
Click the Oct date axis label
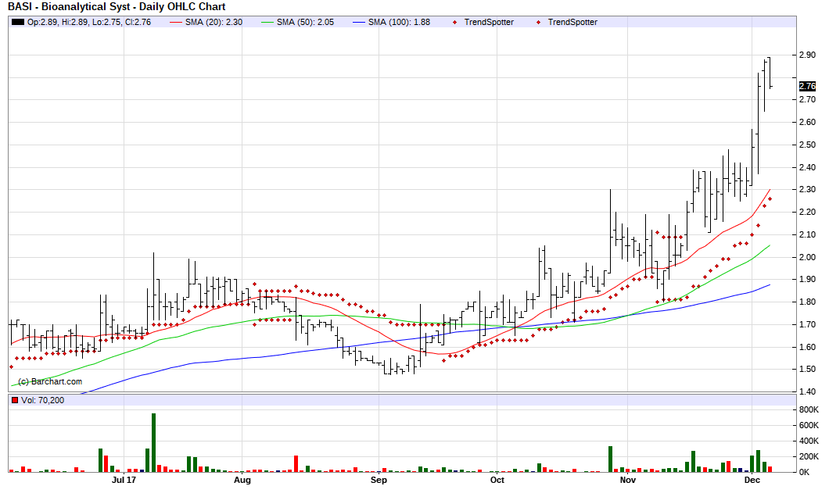click(497, 480)
